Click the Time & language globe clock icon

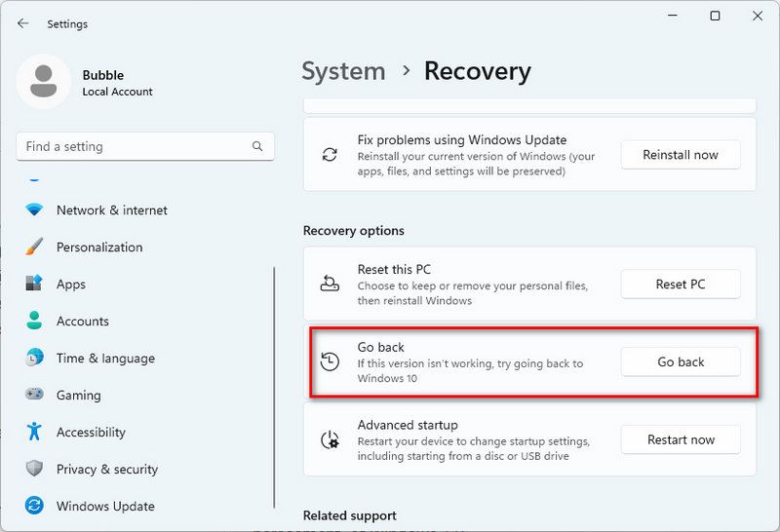(34, 358)
